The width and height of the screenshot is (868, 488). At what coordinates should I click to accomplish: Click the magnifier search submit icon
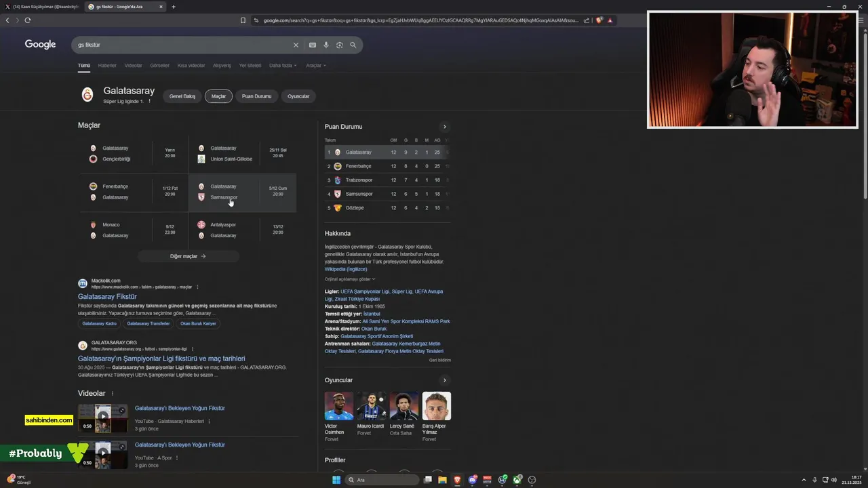click(353, 45)
